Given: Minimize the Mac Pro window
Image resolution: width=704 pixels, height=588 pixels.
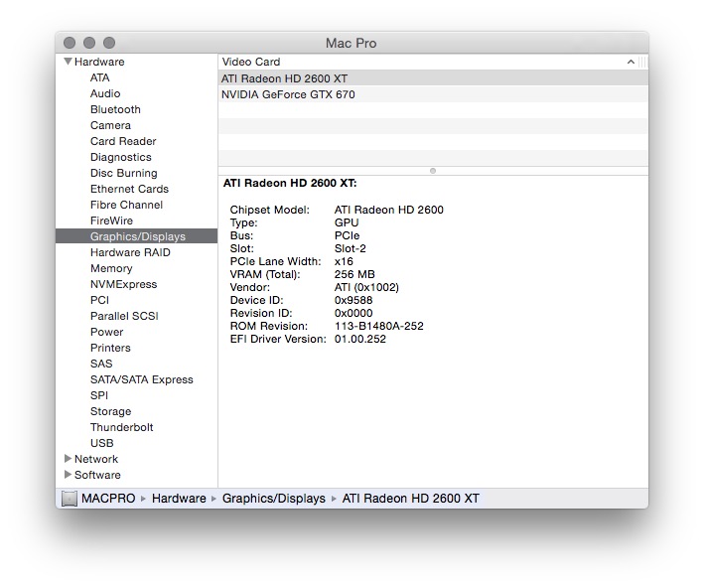Looking at the screenshot, I should pos(89,43).
